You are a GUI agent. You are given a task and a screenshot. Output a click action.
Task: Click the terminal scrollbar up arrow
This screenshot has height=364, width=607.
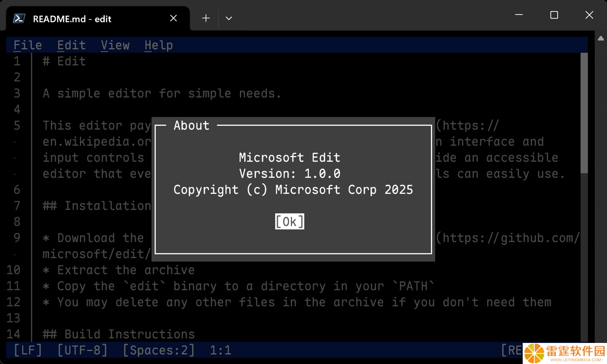click(x=601, y=38)
